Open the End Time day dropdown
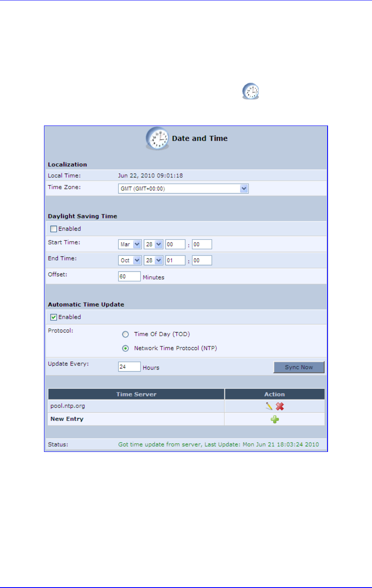Viewport: 372px width, 588px height. pos(154,260)
